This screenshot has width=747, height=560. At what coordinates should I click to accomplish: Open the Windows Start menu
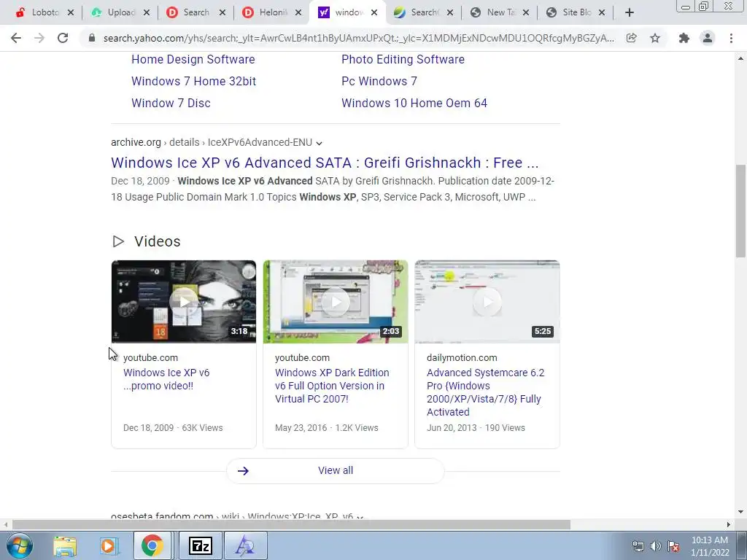click(x=19, y=545)
